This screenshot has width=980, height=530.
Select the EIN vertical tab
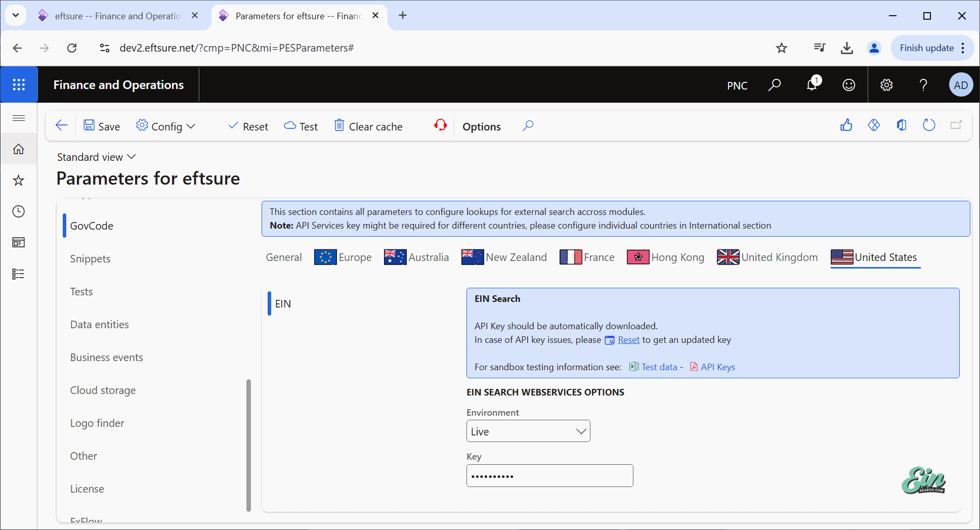pos(283,304)
